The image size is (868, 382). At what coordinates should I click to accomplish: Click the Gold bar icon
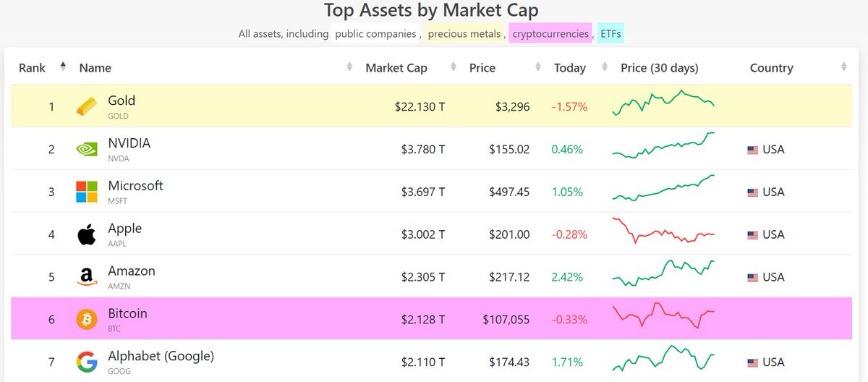click(x=86, y=107)
